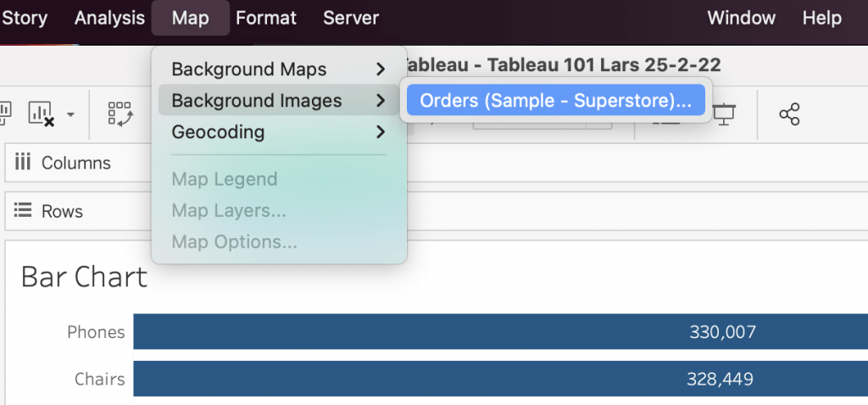Click the Rows shelf icon
The image size is (868, 405).
(x=23, y=211)
